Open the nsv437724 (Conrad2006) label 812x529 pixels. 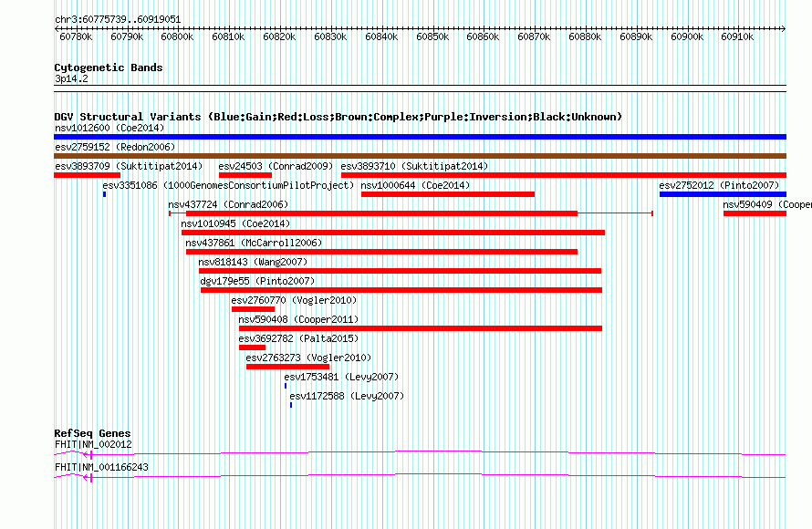228,204
